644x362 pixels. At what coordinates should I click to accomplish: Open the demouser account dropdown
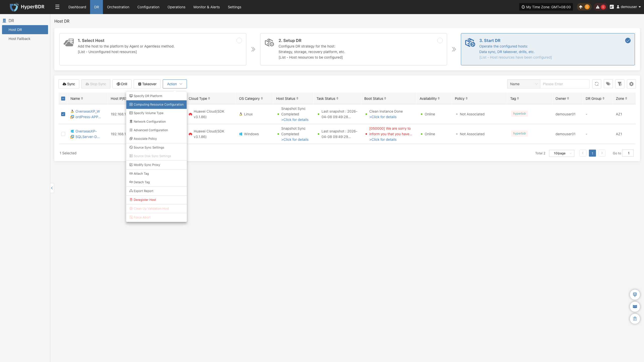tap(628, 7)
